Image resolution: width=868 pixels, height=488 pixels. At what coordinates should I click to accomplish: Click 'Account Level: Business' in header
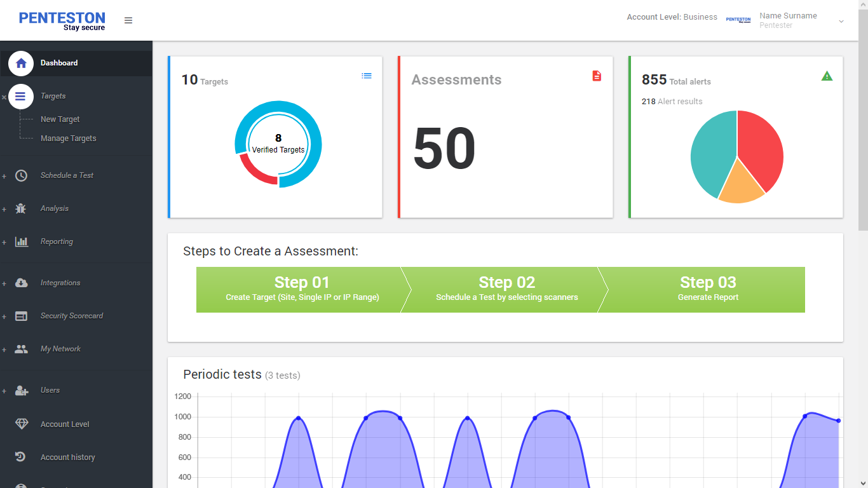(672, 17)
